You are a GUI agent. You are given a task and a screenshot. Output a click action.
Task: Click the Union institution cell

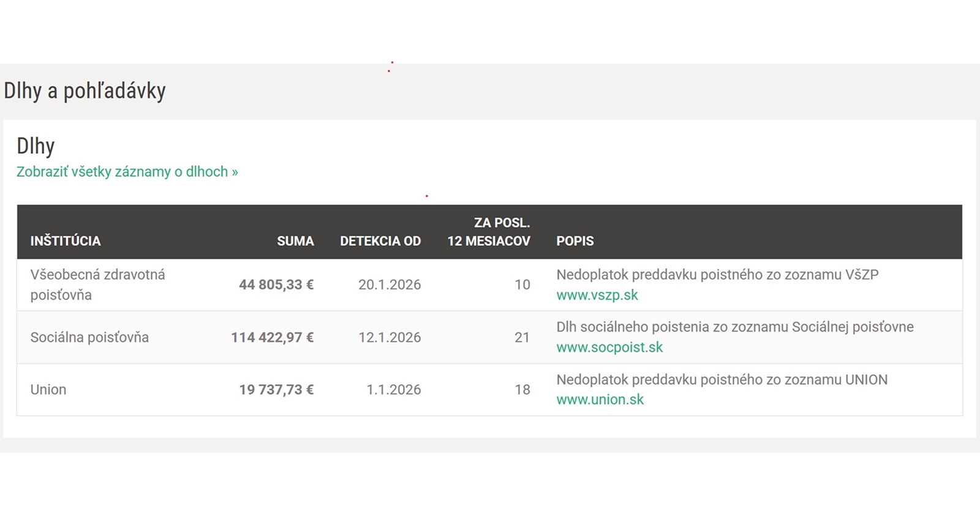[x=48, y=390]
